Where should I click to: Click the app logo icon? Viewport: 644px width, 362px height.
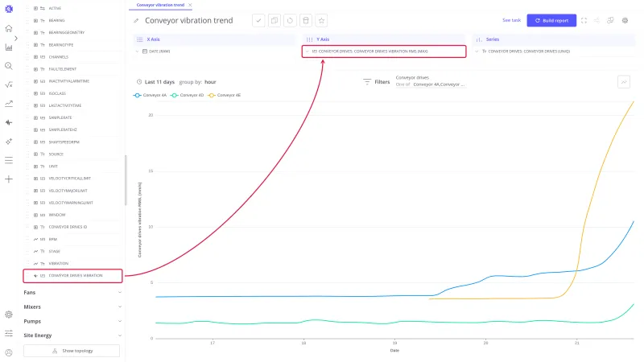[x=9, y=9]
